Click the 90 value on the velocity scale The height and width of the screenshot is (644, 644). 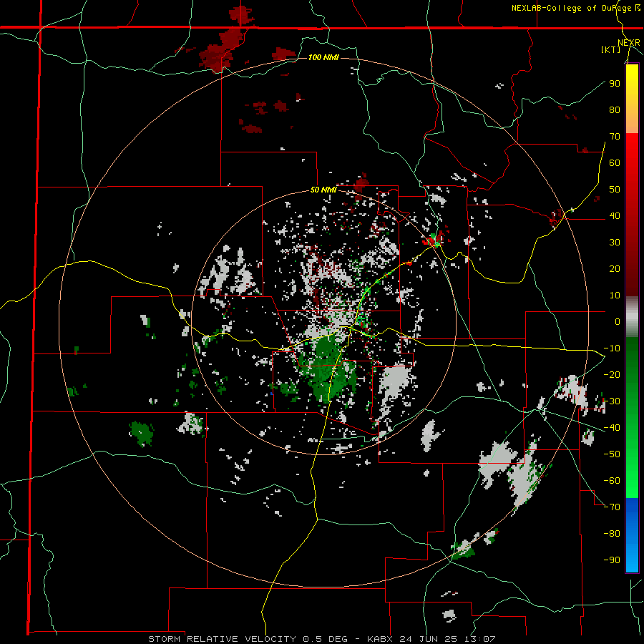(x=615, y=84)
